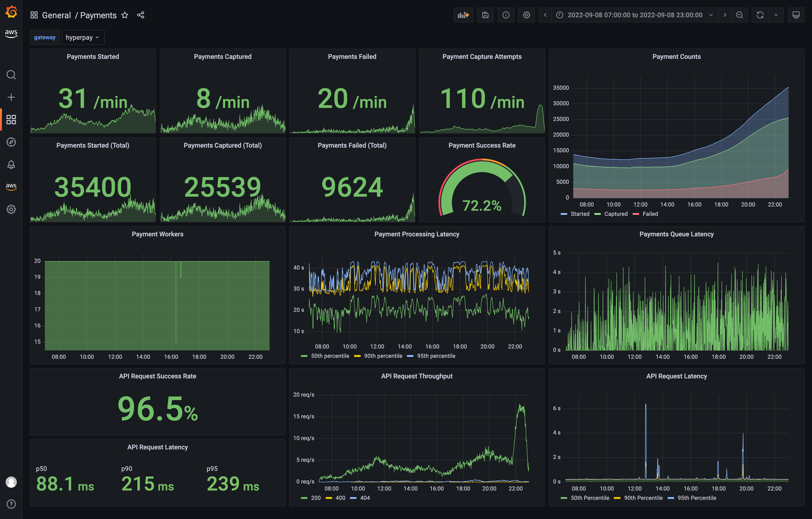The image size is (812, 519).
Task: Open the Payment Workers panel title
Action: click(157, 234)
